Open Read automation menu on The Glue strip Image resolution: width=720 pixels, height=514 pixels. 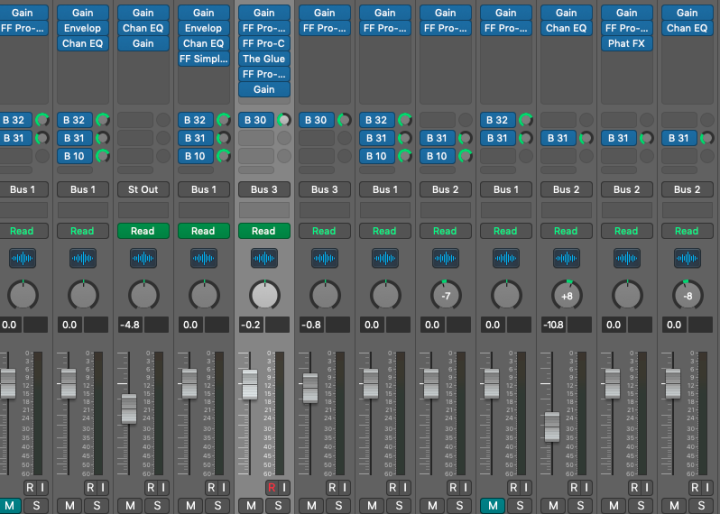point(264,231)
